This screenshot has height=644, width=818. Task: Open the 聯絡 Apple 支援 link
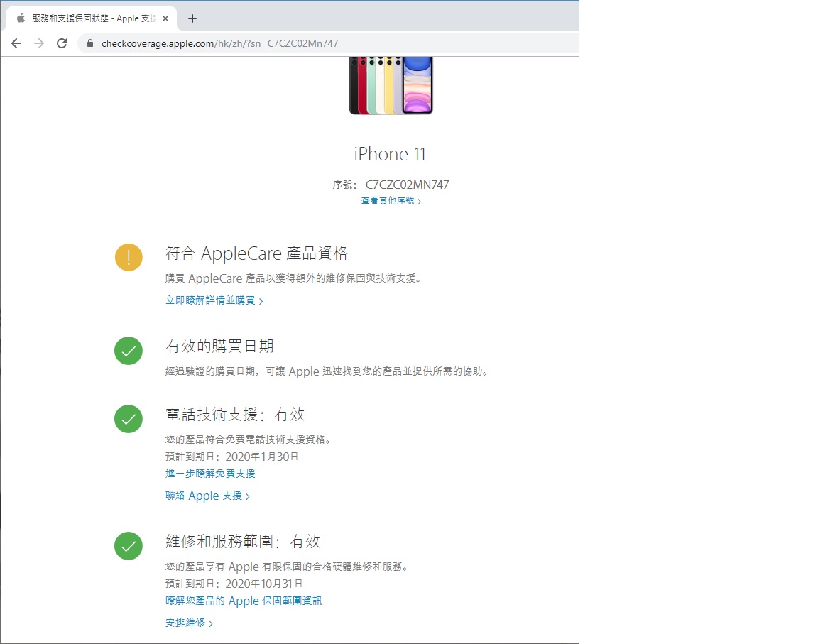[207, 496]
